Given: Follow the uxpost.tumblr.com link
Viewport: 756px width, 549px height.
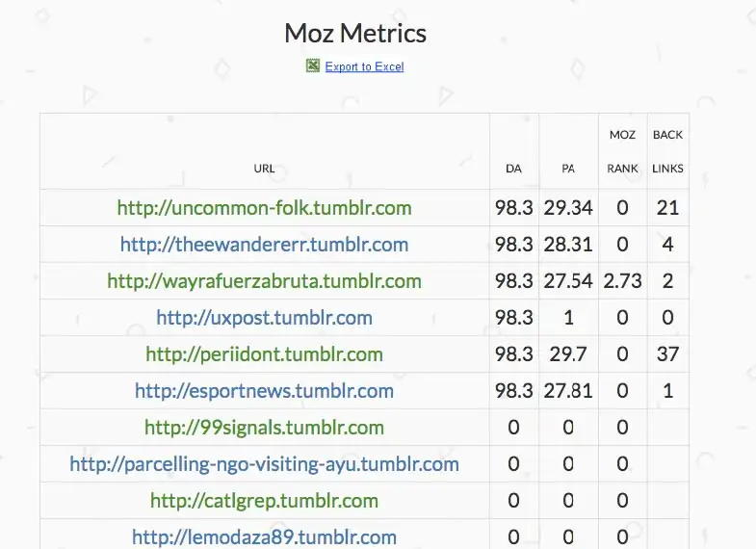Looking at the screenshot, I should coord(264,318).
